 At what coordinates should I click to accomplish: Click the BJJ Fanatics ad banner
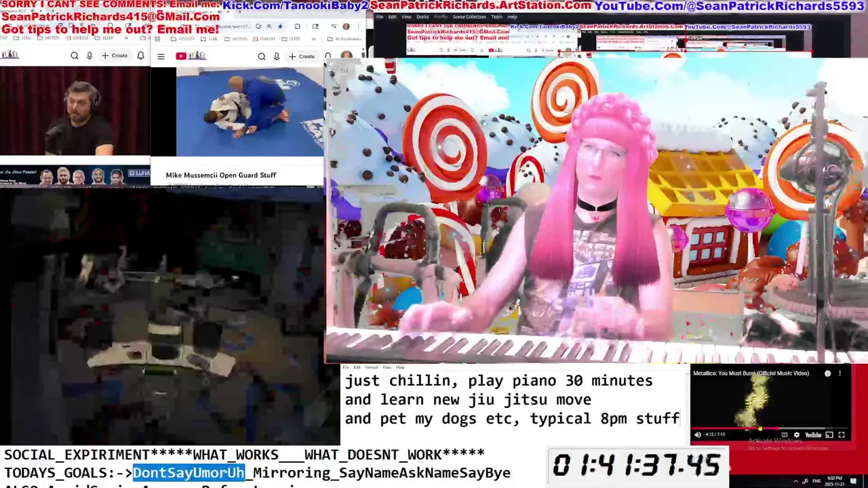coord(75,176)
